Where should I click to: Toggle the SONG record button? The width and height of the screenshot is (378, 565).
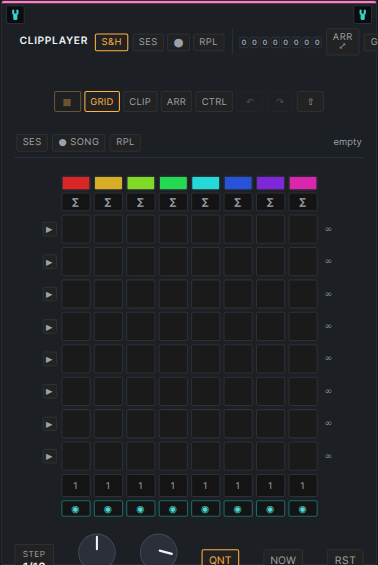79,142
